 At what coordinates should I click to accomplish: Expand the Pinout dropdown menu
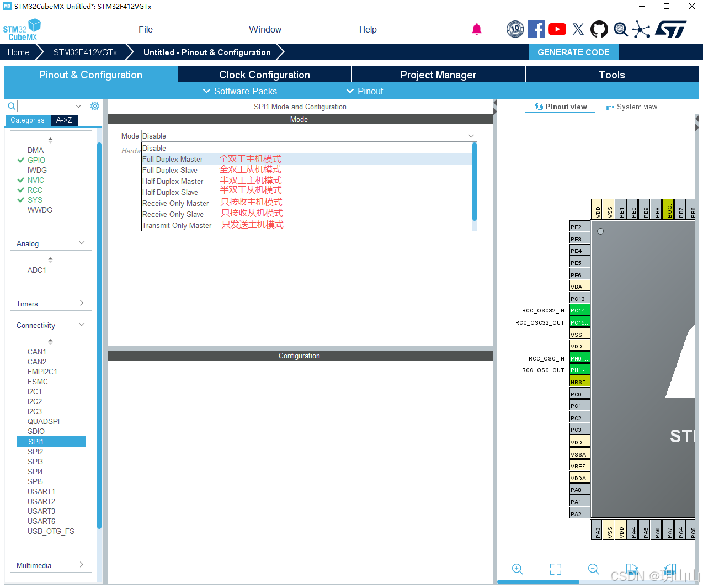pos(365,91)
